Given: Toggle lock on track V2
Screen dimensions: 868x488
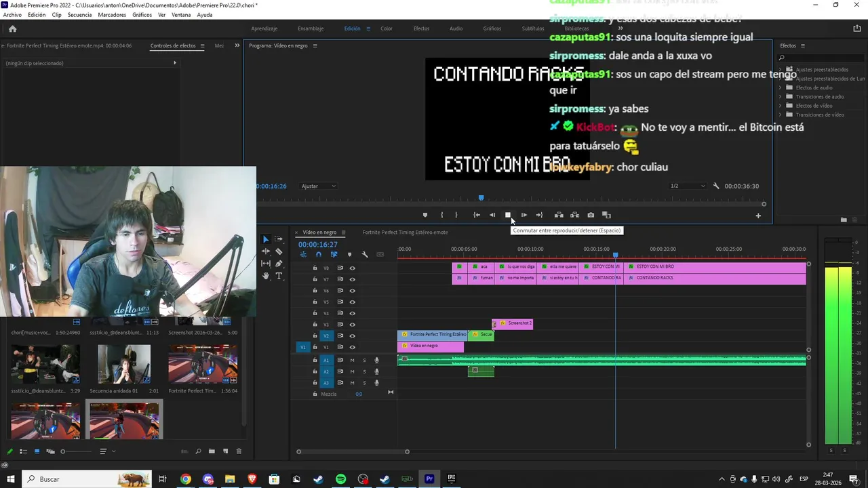Looking at the screenshot, I should point(315,335).
